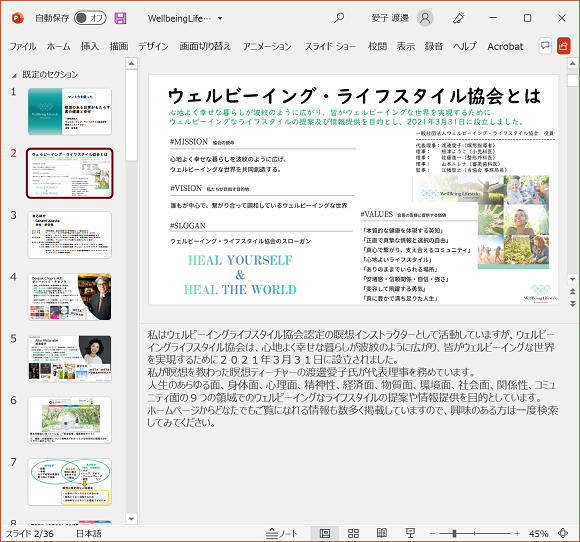Open the PowerPoint app icon menu
Image resolution: width=580 pixels, height=542 pixels.
[18, 18]
